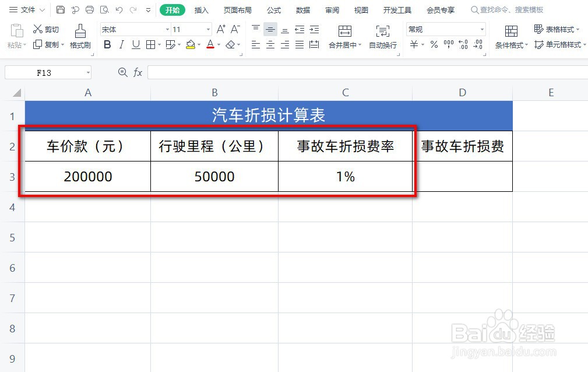Switch to the 插入 ribbon tab
Screen dimensions: 588x372
201,9
